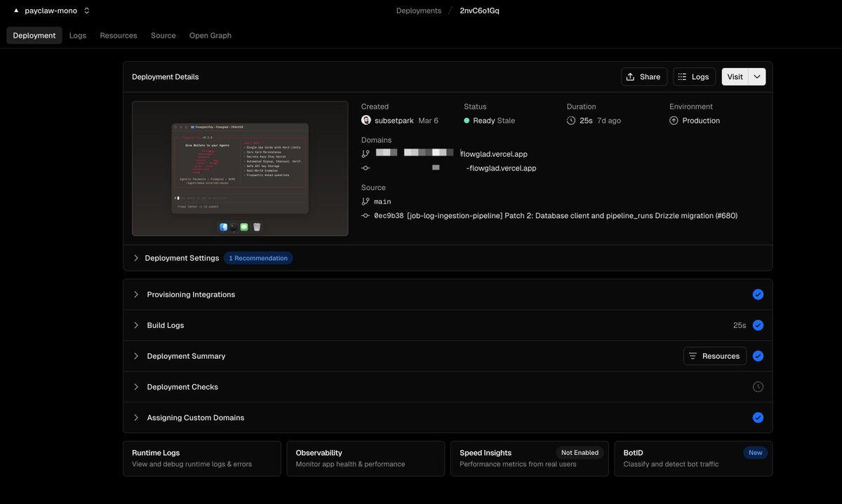The height and width of the screenshot is (504, 842).
Task: Click the Deployment Summary blue checkmark
Action: click(758, 356)
